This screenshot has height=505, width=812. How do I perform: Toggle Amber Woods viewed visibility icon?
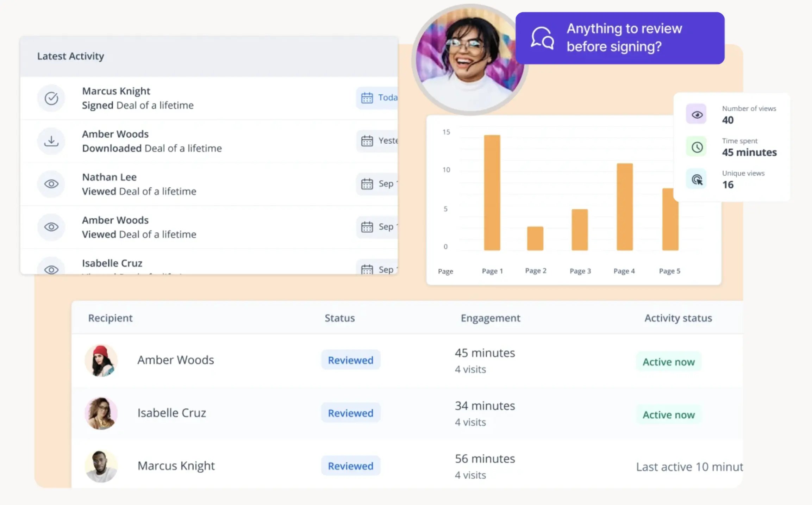51,227
